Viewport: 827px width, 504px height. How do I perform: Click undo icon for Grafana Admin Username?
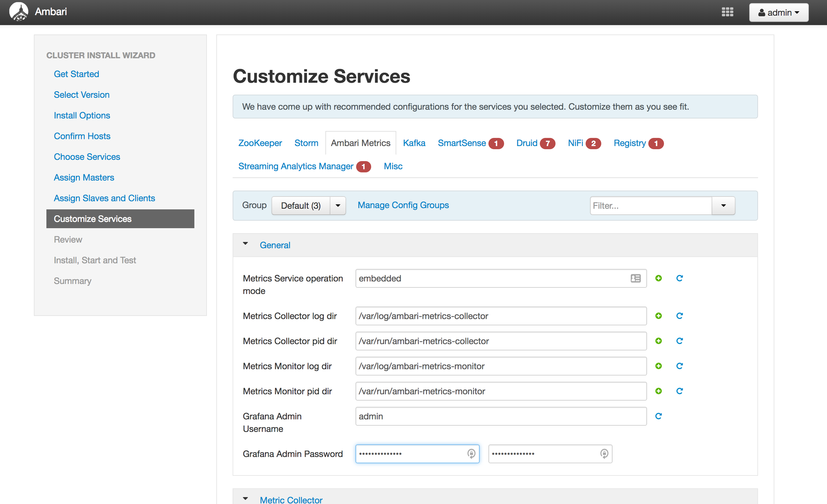coord(658,416)
